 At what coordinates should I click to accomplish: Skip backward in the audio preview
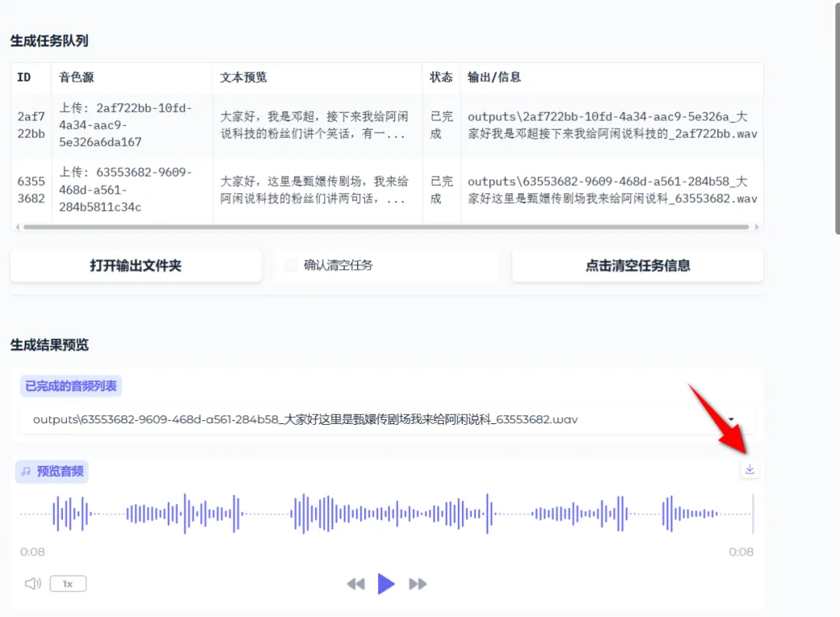pos(355,584)
